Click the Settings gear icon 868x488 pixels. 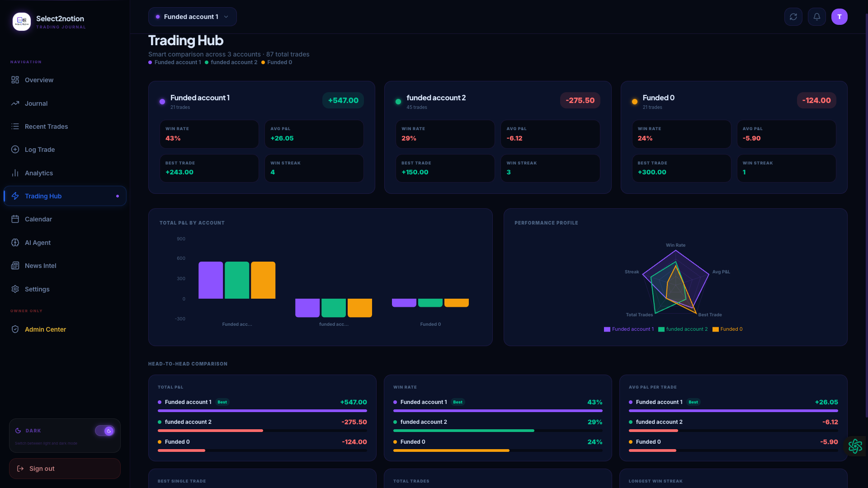[15, 289]
